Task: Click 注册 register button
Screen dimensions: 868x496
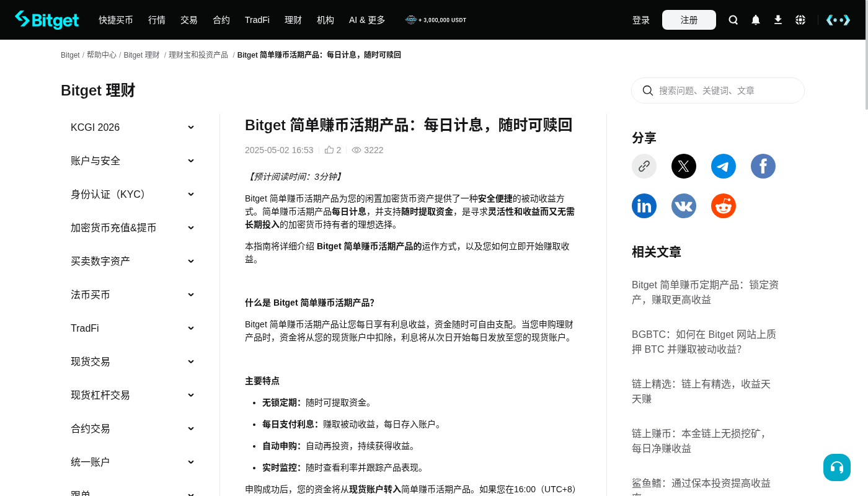Action: tap(689, 20)
